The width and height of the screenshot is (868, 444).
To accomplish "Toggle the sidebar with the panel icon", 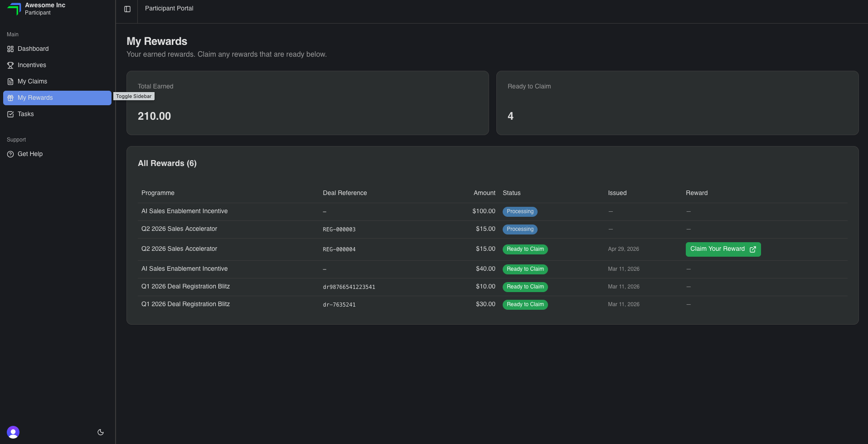I will 127,9.
